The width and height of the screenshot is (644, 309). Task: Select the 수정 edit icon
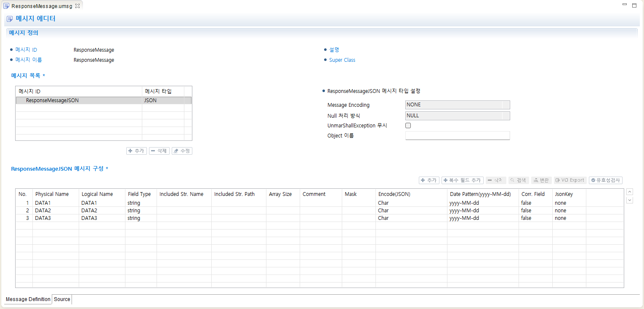[182, 151]
